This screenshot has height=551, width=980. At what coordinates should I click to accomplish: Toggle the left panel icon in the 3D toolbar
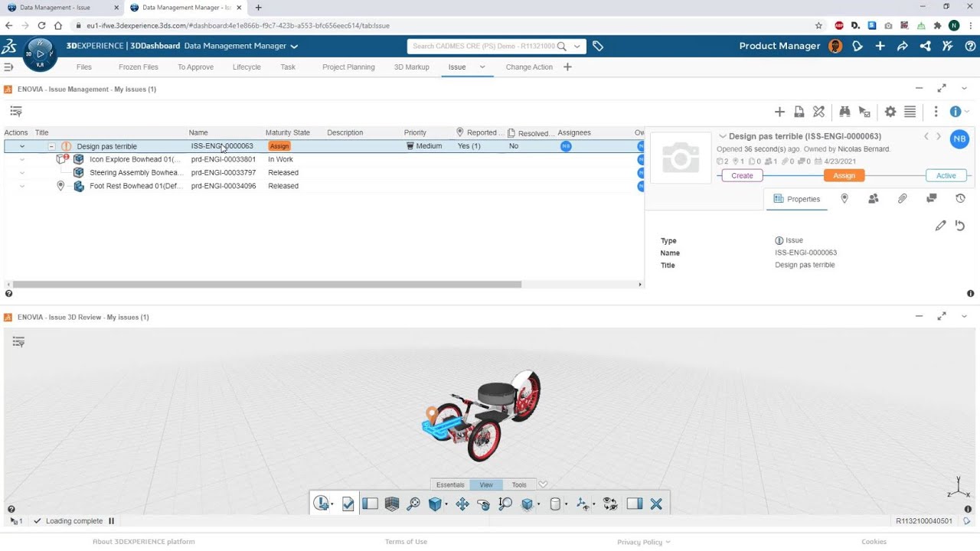point(370,504)
